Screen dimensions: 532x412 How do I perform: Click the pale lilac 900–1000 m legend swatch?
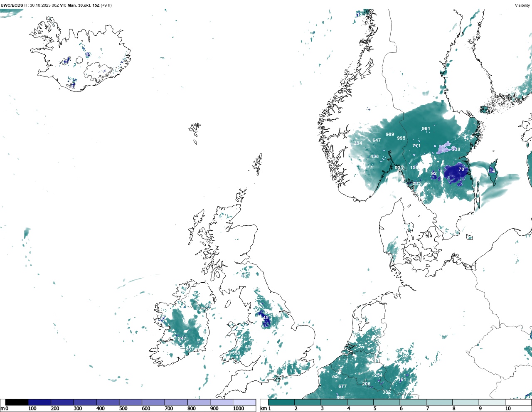click(x=222, y=402)
